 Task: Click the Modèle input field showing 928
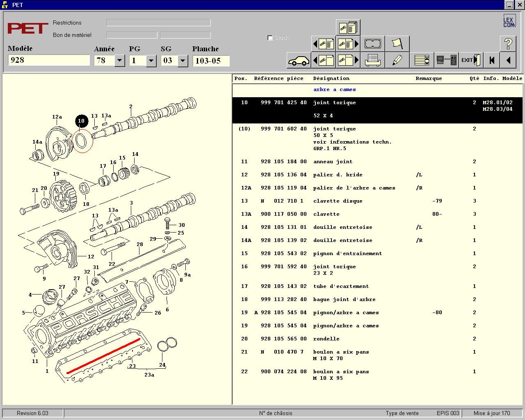coord(49,60)
